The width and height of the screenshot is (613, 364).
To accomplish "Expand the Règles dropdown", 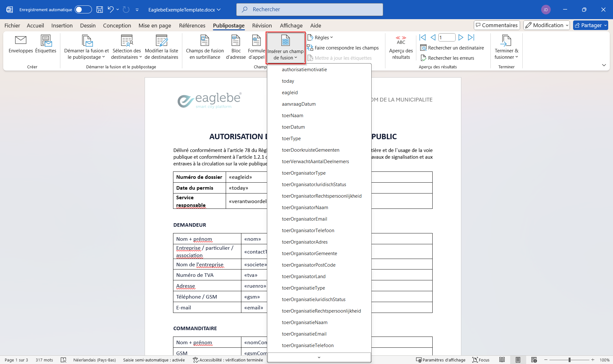I will tap(321, 37).
